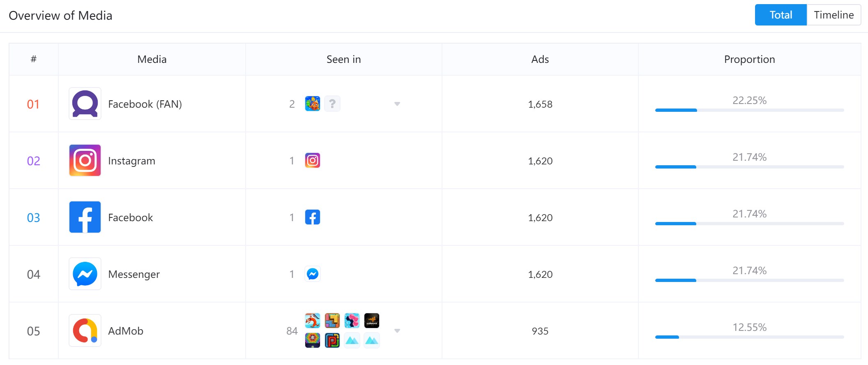Click the AdMob media logo

(85, 331)
